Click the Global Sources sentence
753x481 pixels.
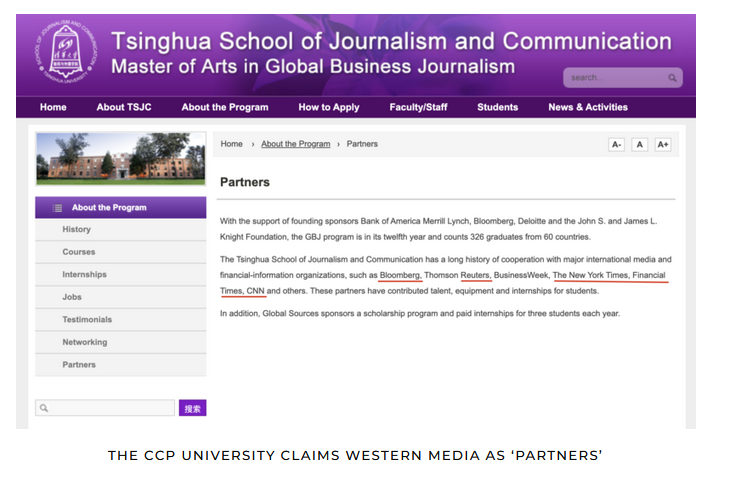(420, 313)
